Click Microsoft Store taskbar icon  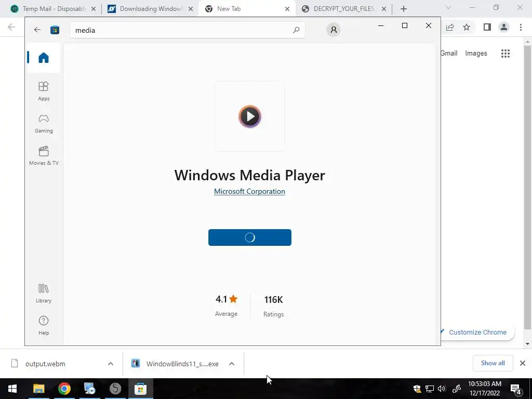click(140, 389)
